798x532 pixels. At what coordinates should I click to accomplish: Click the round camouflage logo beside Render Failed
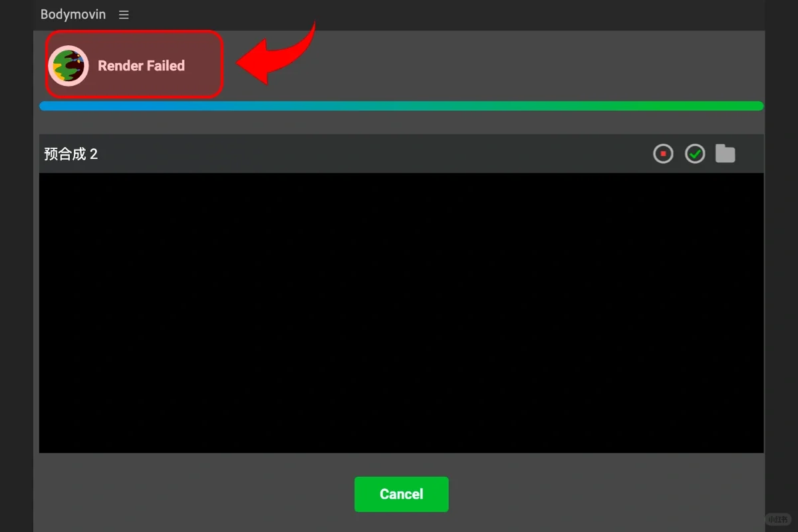(68, 66)
